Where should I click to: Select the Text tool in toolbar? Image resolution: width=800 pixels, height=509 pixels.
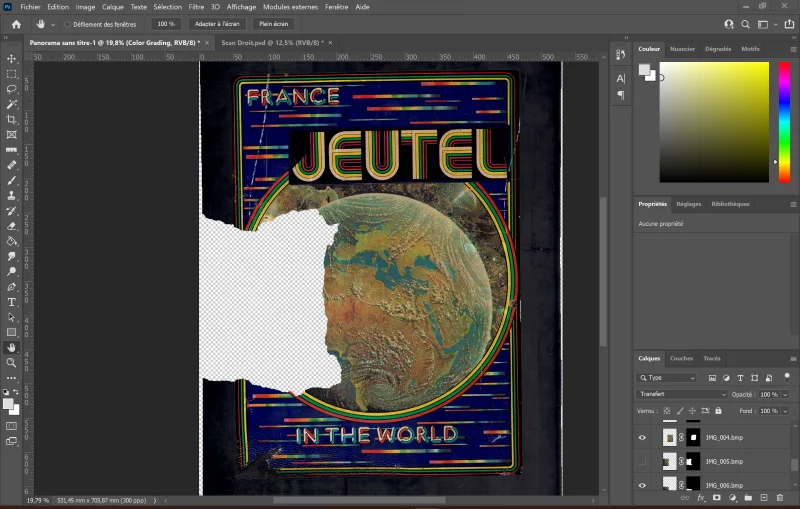coord(12,301)
